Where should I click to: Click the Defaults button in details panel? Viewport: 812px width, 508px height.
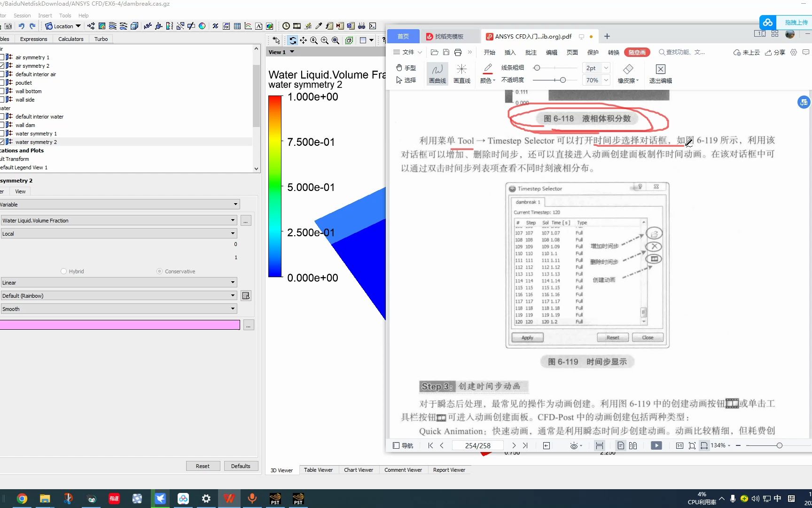[241, 466]
